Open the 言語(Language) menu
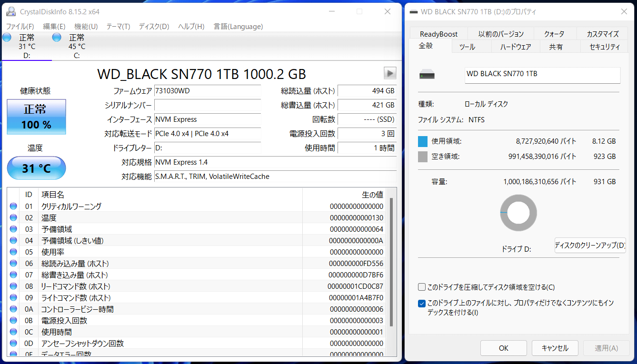 click(238, 27)
